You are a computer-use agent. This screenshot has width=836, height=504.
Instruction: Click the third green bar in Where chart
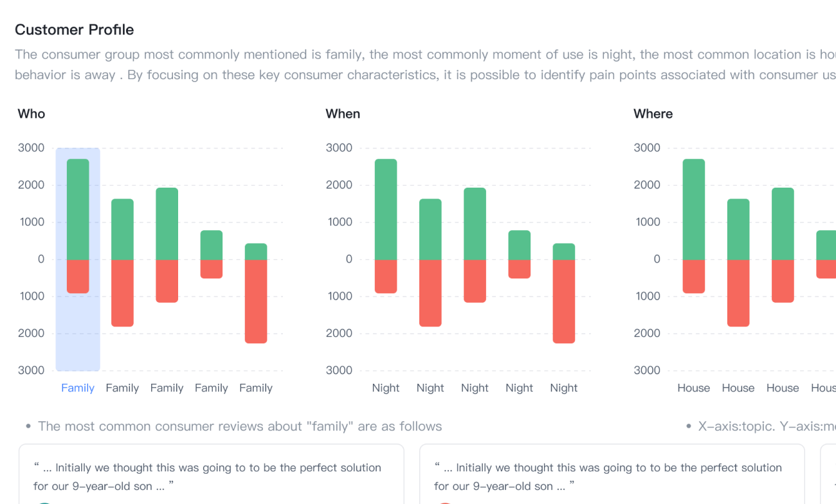pyautogui.click(x=783, y=224)
